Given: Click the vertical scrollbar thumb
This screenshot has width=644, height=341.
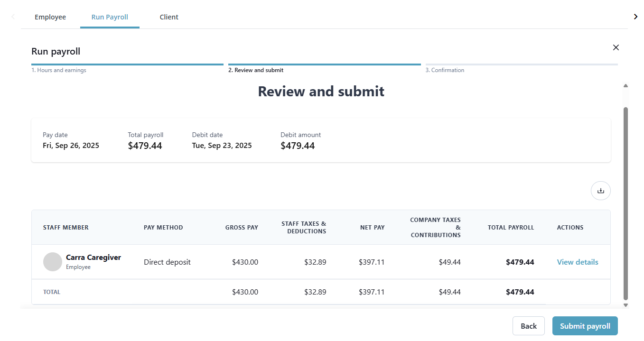Looking at the screenshot, I should point(625,203).
